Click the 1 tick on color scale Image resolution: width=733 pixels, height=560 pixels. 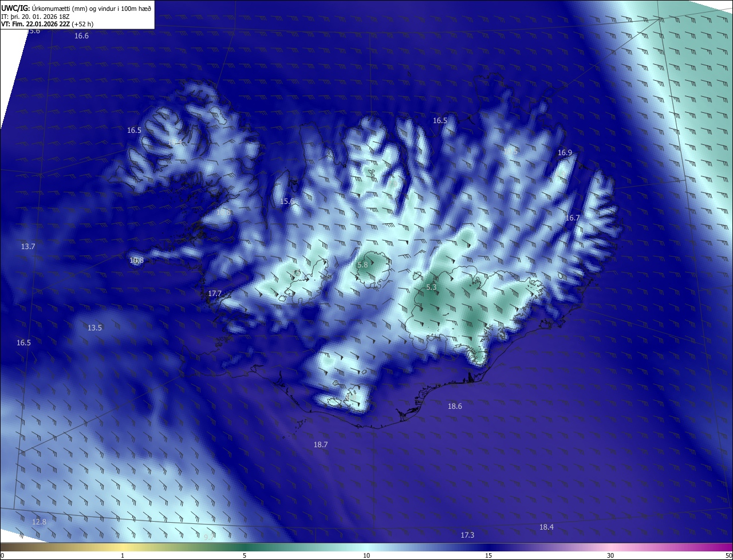123,556
